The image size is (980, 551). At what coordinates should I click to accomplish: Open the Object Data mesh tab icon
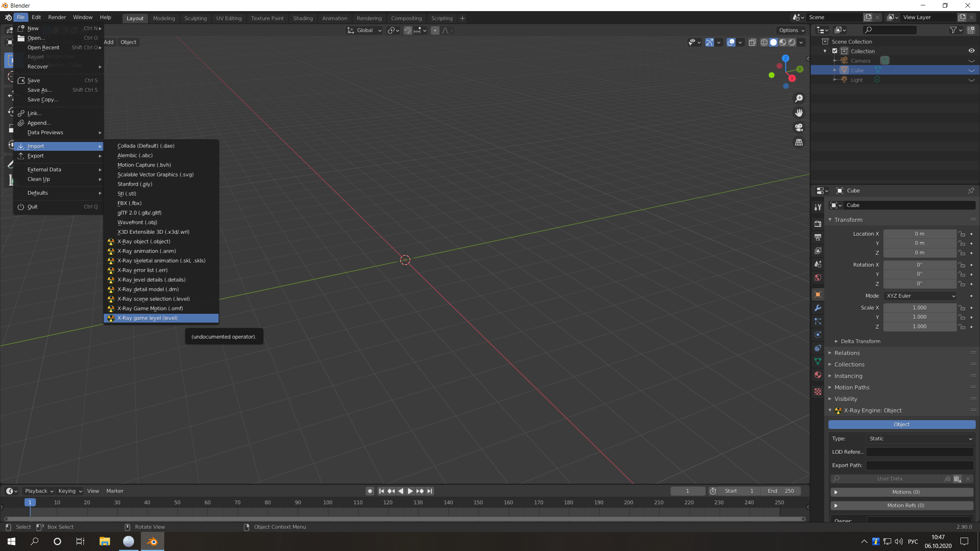click(x=818, y=361)
